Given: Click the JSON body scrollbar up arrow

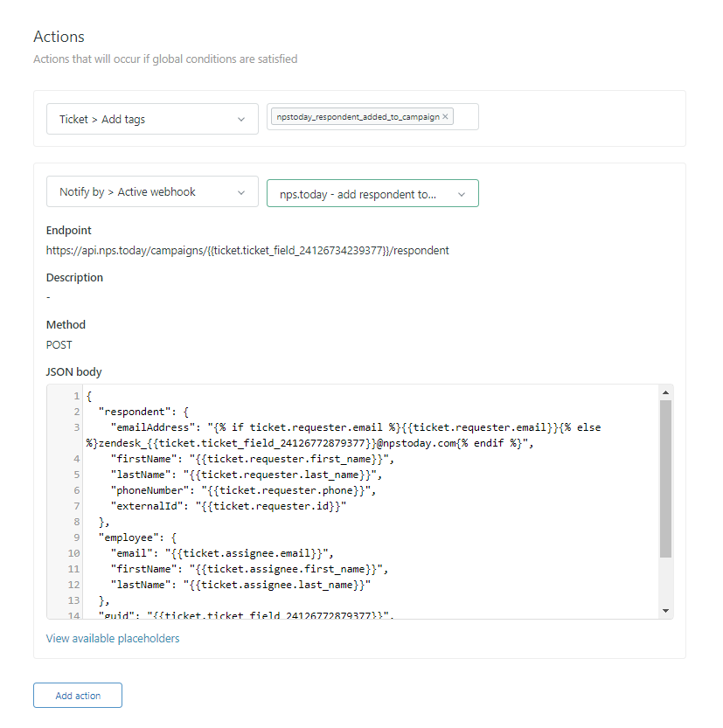Looking at the screenshot, I should [x=665, y=392].
